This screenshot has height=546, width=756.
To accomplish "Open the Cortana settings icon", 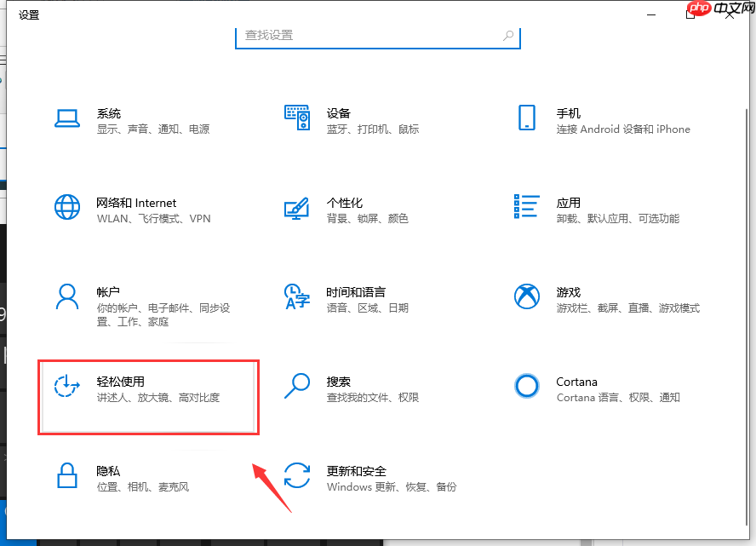I will coord(527,385).
